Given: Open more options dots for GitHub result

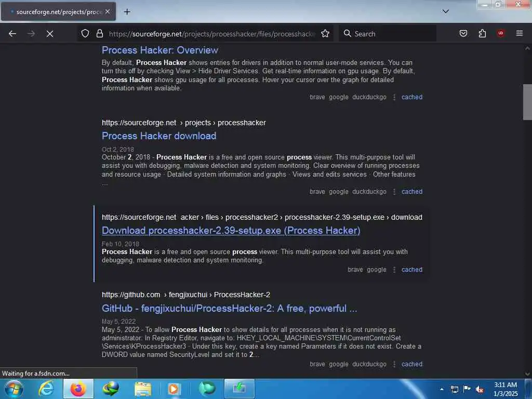Looking at the screenshot, I should (394, 364).
